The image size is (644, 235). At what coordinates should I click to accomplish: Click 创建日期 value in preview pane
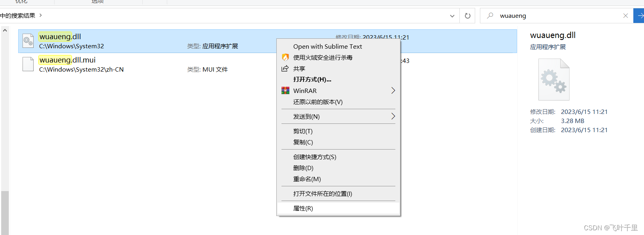584,130
